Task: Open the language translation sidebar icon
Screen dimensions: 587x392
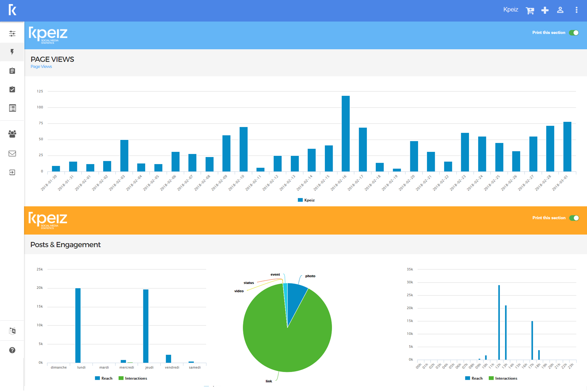Action: click(12, 331)
